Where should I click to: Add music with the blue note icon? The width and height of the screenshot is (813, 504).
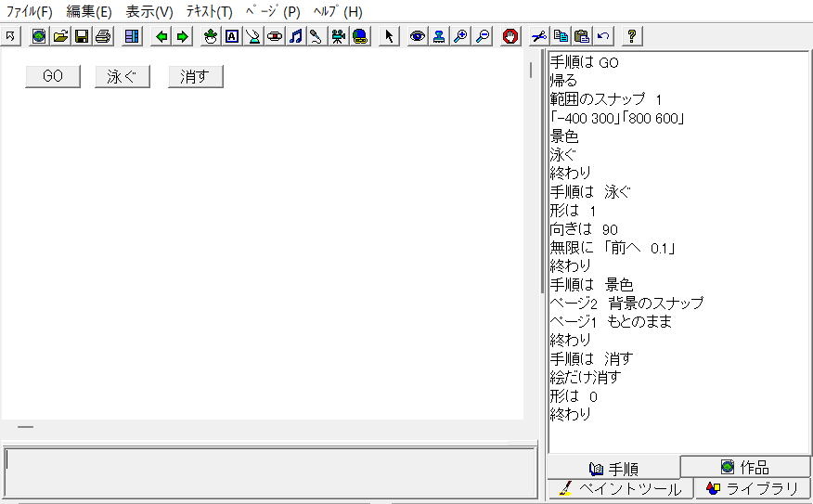295,36
